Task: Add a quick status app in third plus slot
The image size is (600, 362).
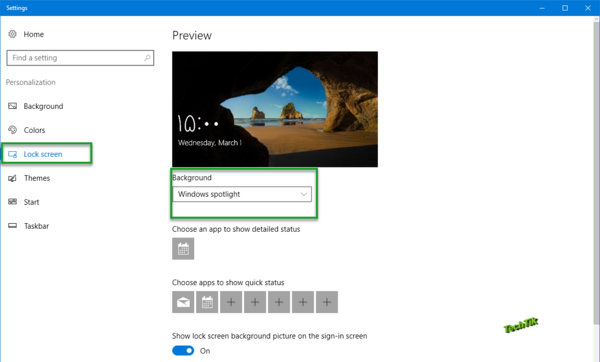Action: pos(279,302)
